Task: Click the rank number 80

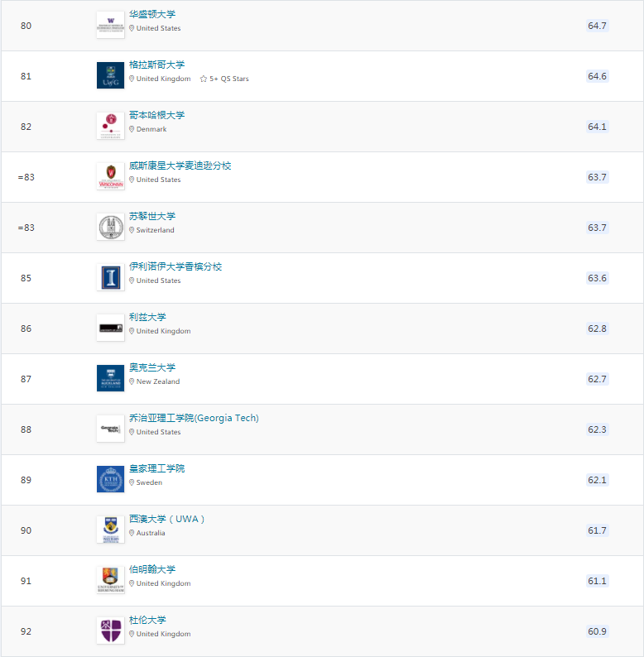Action: coord(26,26)
